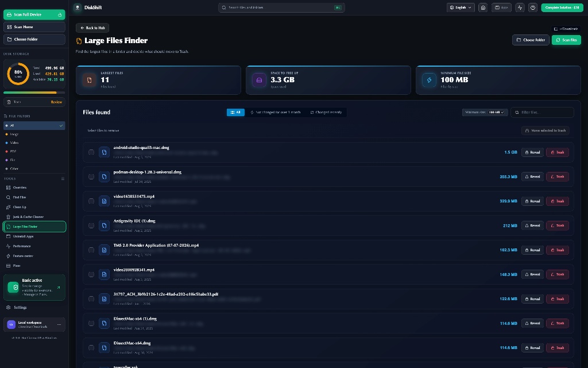Click the lock icon on Scan Full Device
Screen dimensions: 588x368
(60, 14)
